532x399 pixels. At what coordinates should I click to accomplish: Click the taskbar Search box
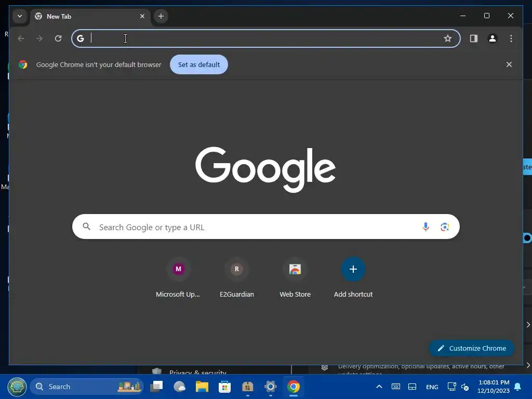(87, 387)
